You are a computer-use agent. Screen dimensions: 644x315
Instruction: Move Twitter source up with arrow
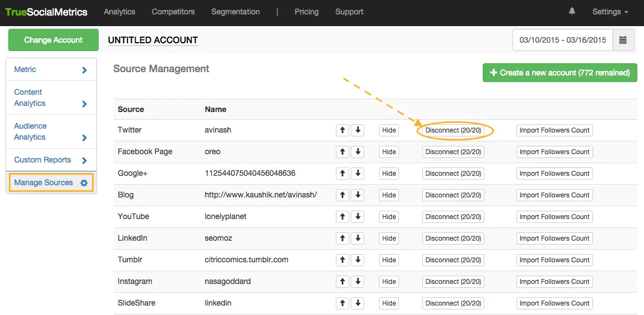(x=343, y=130)
